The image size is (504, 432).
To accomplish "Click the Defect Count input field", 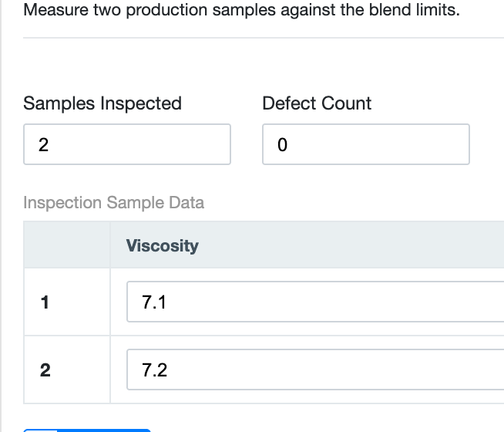I will pyautogui.click(x=366, y=144).
